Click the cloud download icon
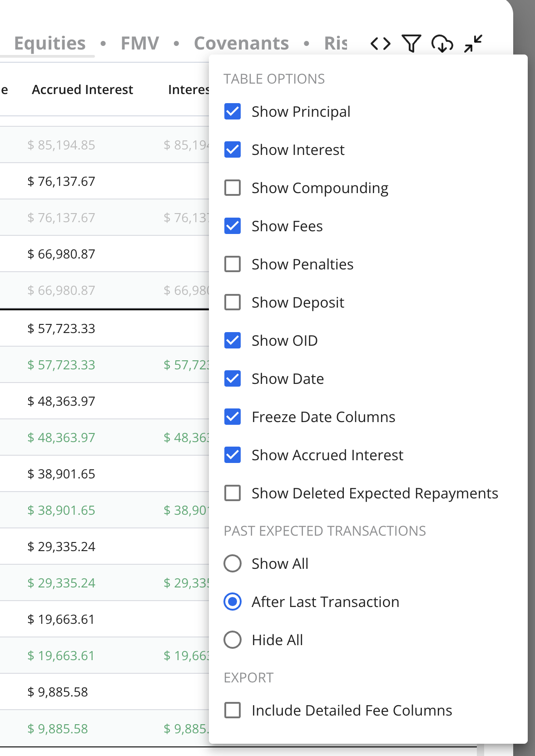Image resolution: width=535 pixels, height=756 pixels. coord(442,44)
